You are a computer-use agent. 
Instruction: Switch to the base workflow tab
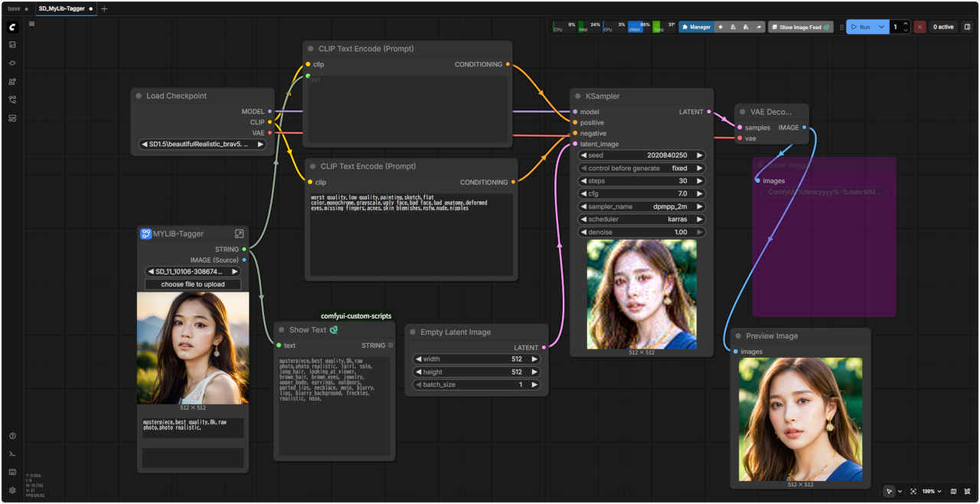click(15, 8)
